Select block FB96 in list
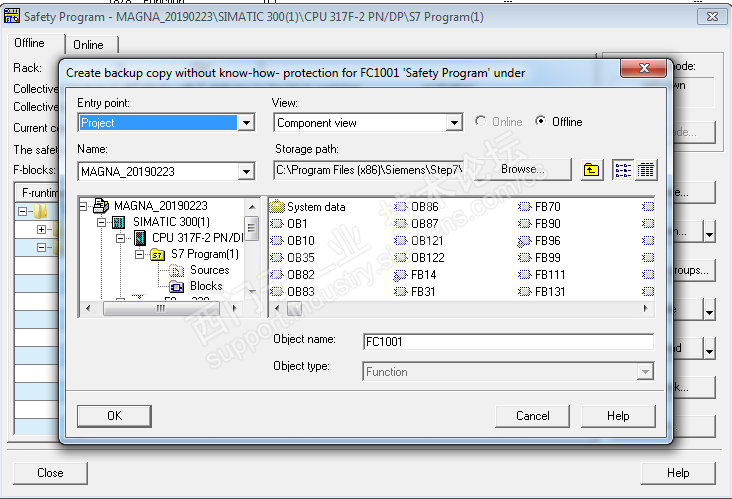Screen dimensions: 732x499 [x=540, y=240]
